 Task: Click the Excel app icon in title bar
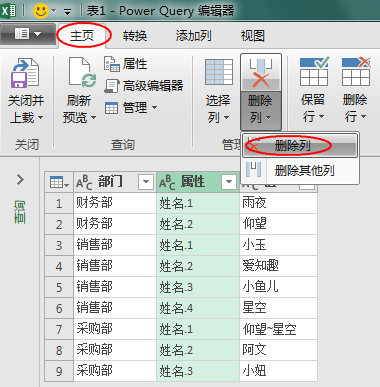click(9, 11)
